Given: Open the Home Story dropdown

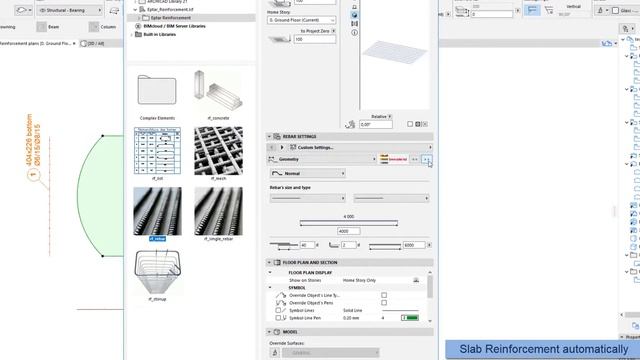Looking at the screenshot, I should 302,20.
